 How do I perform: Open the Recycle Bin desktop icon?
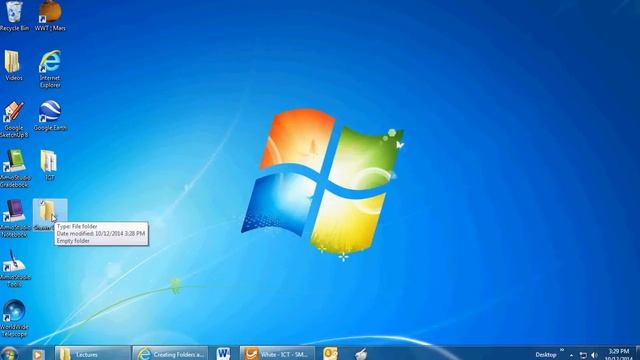click(14, 16)
